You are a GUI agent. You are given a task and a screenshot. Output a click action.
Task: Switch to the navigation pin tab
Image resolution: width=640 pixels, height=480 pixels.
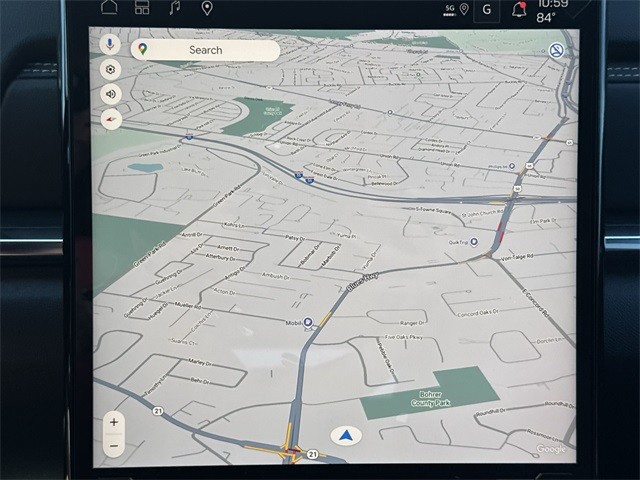[207, 8]
